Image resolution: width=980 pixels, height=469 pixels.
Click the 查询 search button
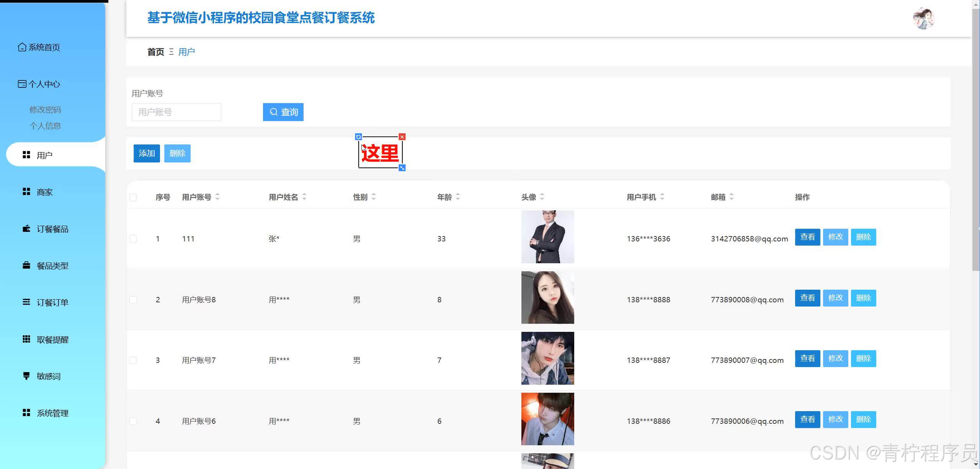click(283, 112)
